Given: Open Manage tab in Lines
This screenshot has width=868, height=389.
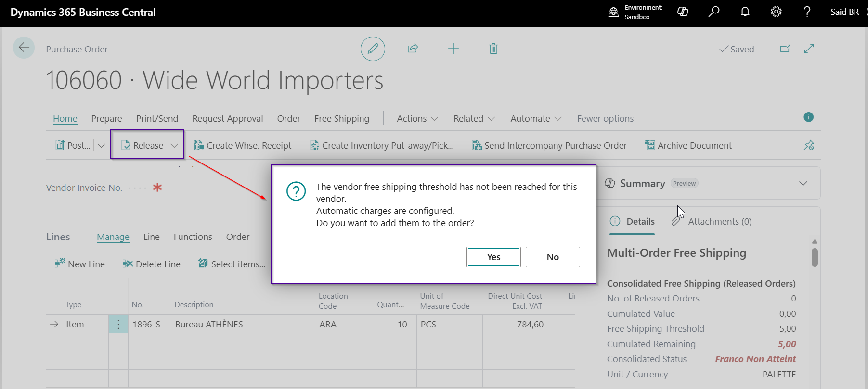Looking at the screenshot, I should tap(113, 237).
